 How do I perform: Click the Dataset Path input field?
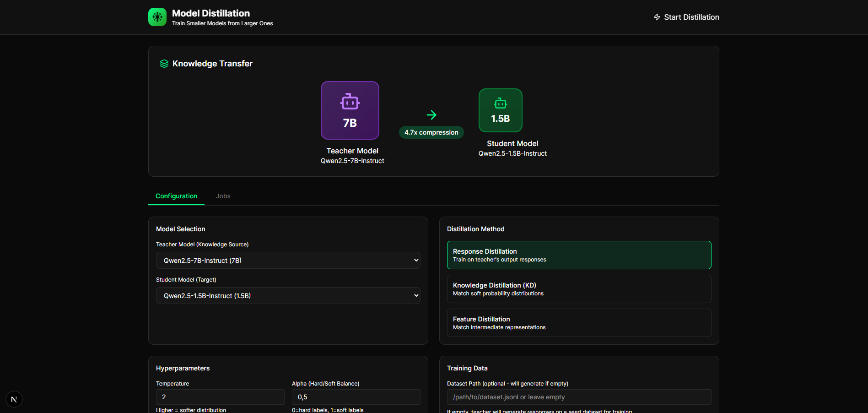coord(579,397)
